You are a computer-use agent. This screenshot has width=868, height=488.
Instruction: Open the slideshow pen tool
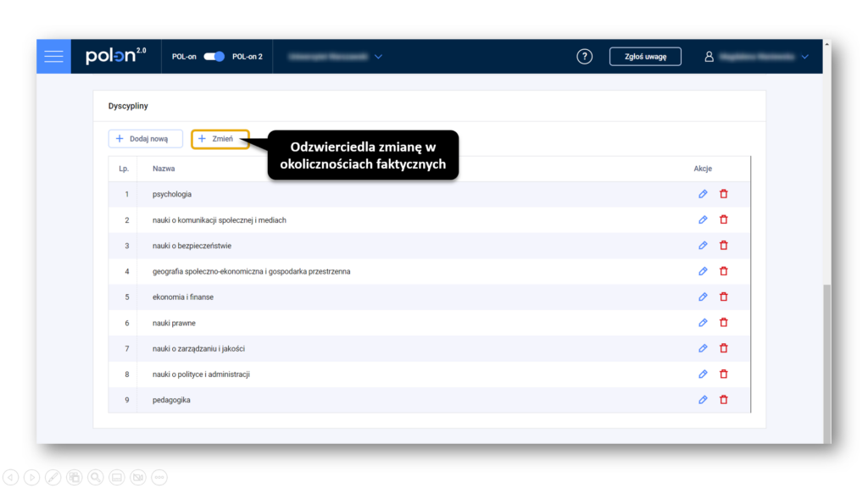click(x=53, y=477)
